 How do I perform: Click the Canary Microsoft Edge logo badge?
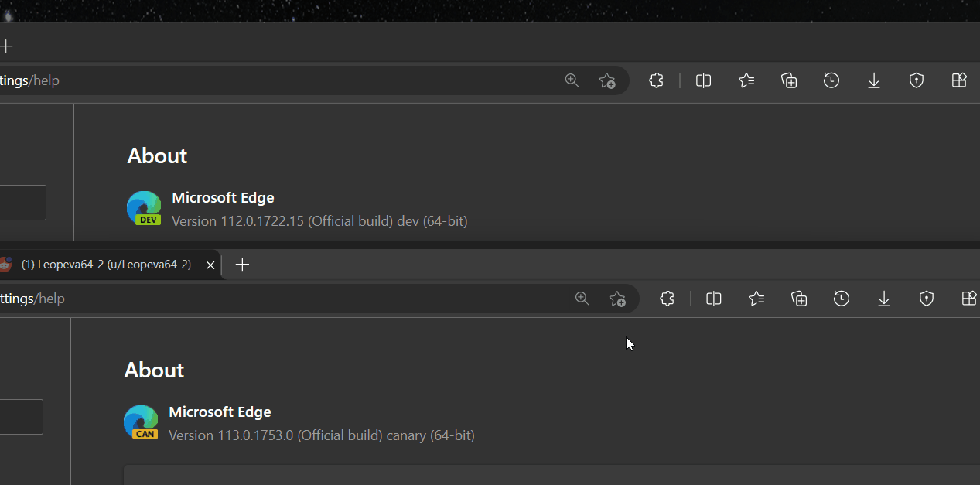click(141, 422)
